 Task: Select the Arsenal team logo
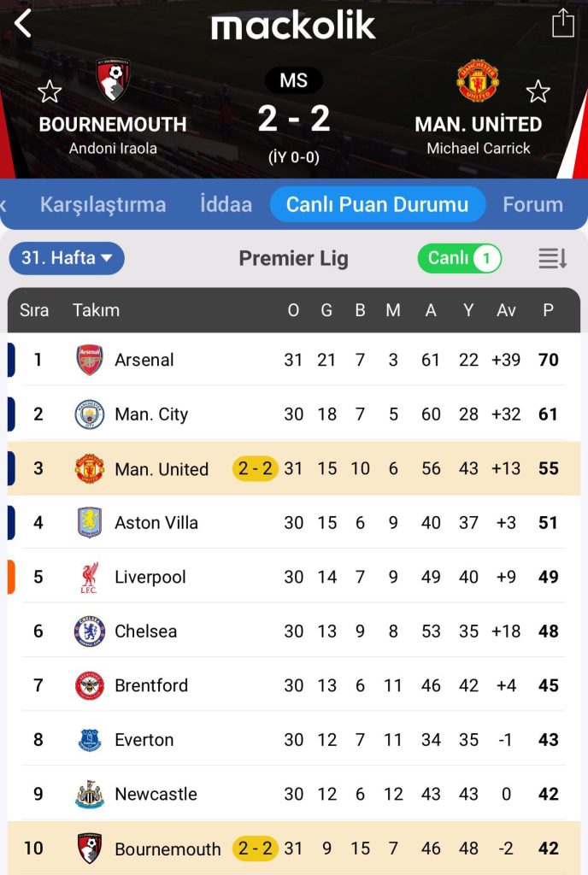click(x=89, y=360)
